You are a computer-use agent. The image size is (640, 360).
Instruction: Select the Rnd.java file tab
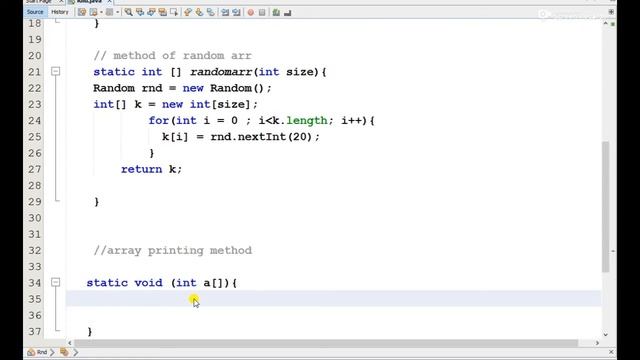point(89,2)
